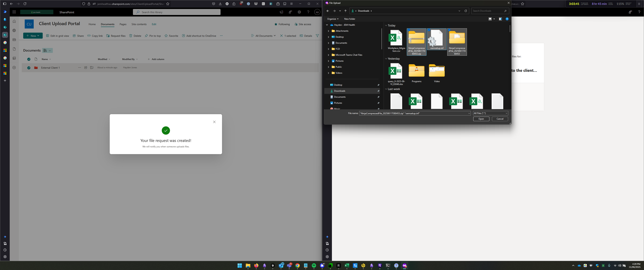Open the File Upload dialog help icon
This screenshot has height=270, width=644.
[507, 19]
